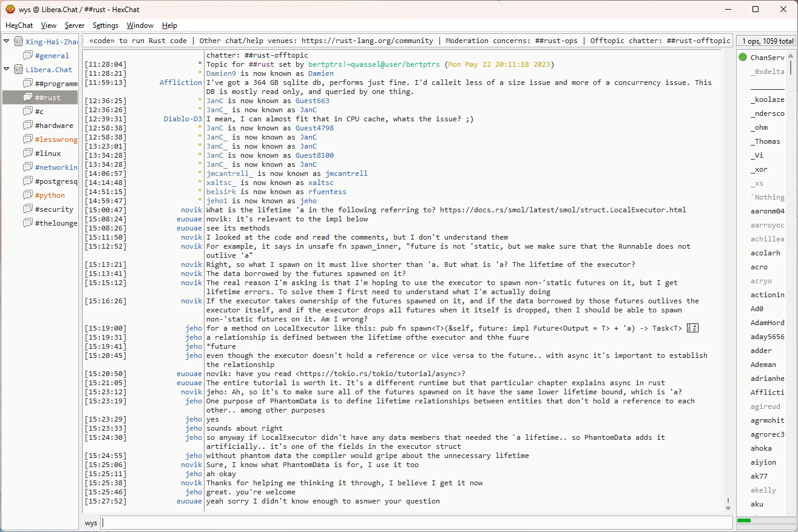Click the #security channel speech-bubble icon
798x532 pixels.
point(28,209)
